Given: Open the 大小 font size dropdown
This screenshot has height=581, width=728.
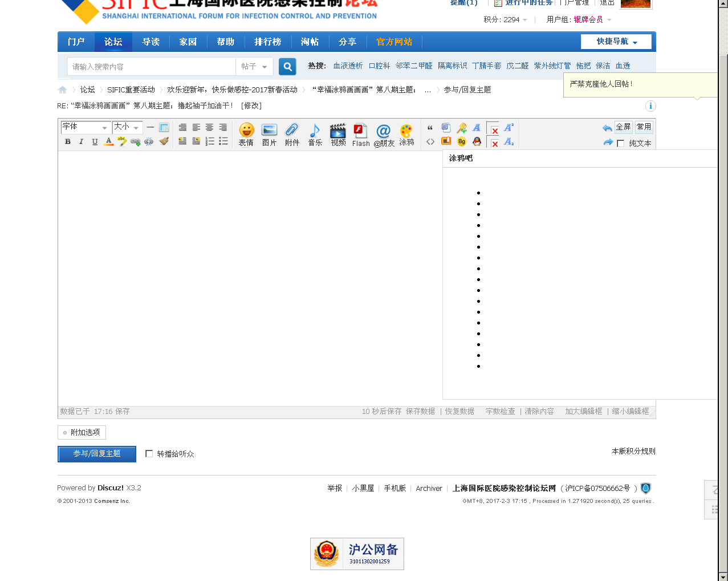Looking at the screenshot, I should (x=125, y=127).
